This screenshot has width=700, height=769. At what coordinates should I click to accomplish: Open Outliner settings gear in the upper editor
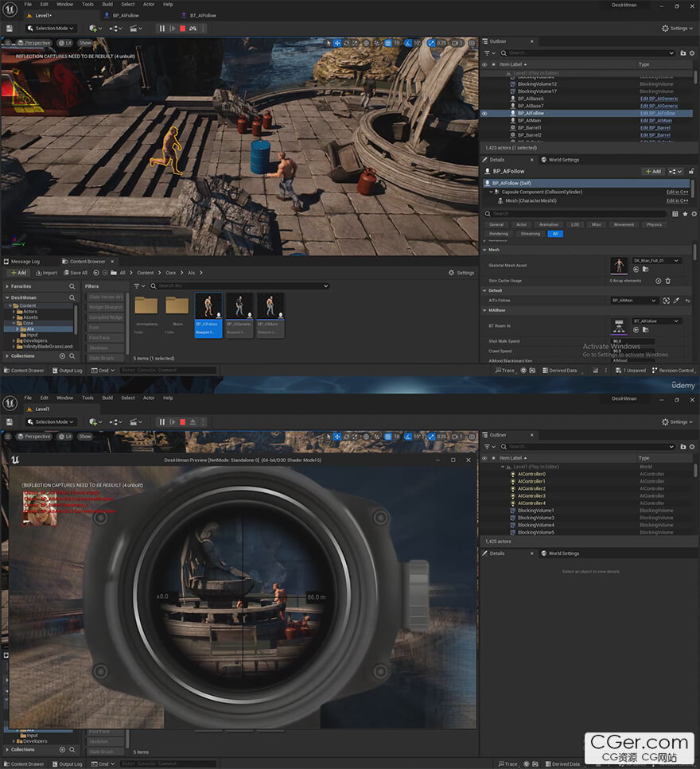(x=692, y=53)
